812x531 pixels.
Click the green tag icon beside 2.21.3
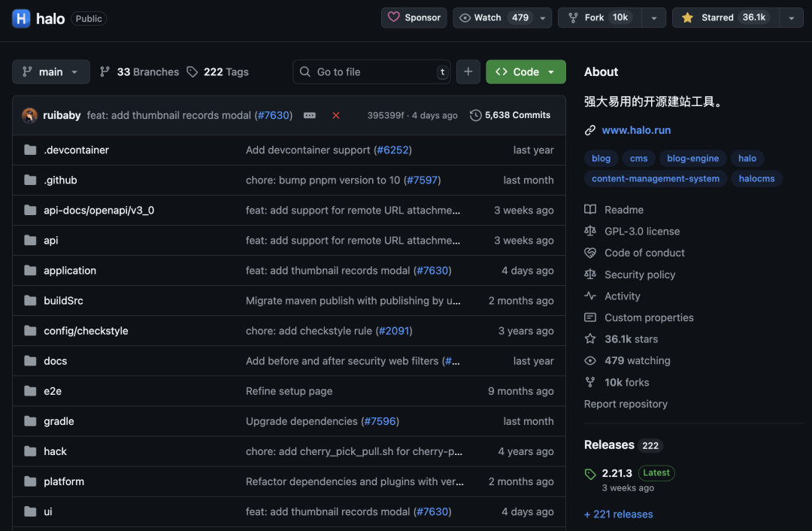click(x=590, y=474)
